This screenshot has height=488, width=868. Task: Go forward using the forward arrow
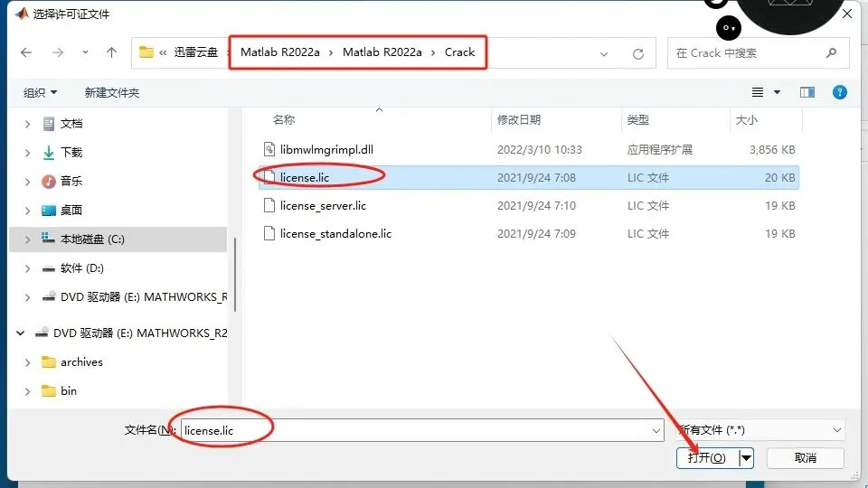(x=58, y=52)
